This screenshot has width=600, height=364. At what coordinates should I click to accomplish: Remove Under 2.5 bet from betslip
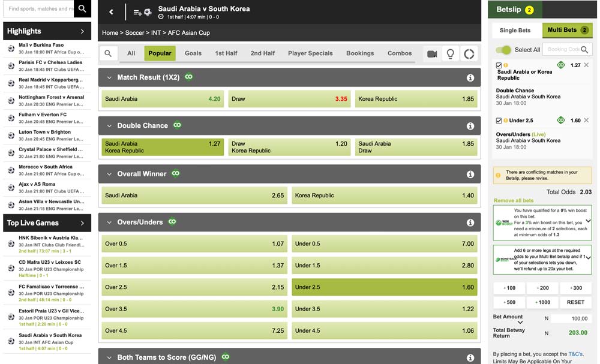[586, 121]
